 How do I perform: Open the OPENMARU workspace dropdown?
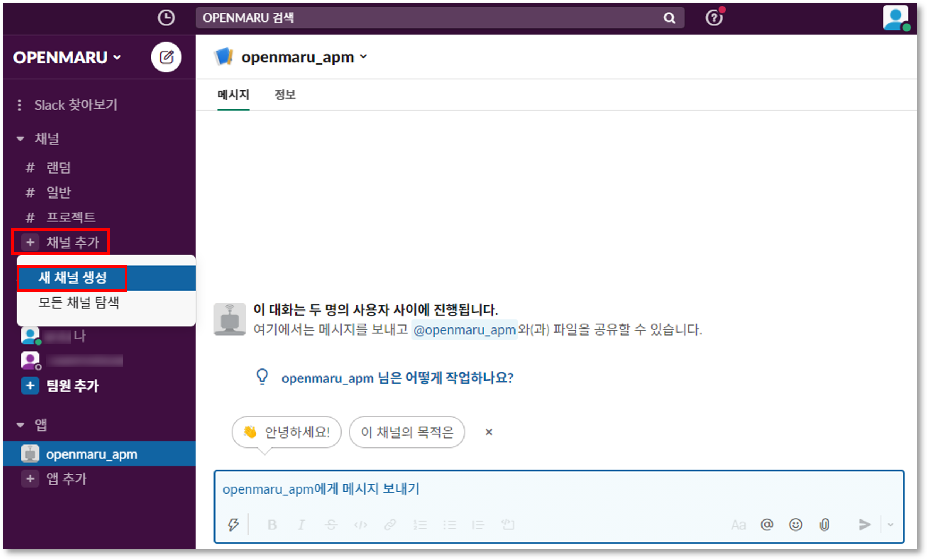coord(67,58)
